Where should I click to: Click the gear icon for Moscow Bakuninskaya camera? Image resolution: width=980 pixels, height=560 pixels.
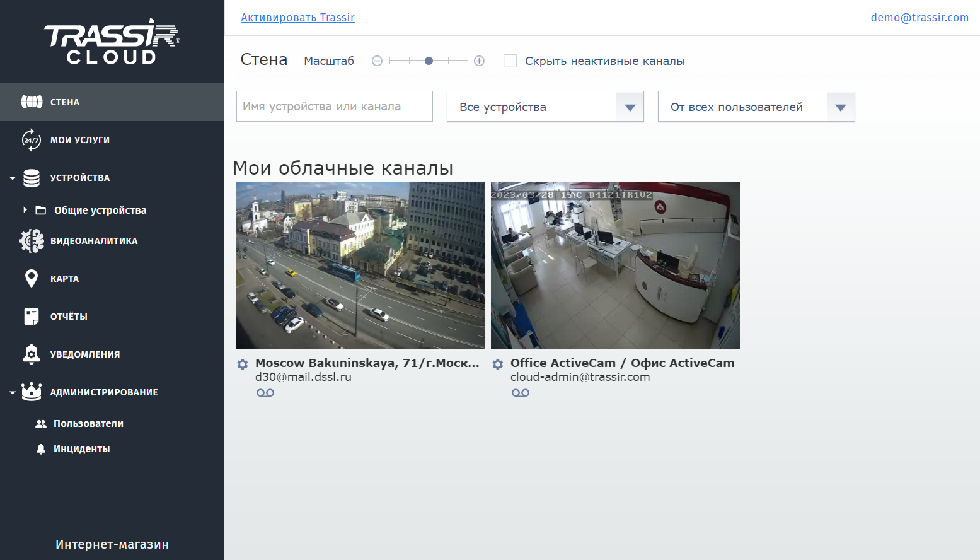point(243,364)
